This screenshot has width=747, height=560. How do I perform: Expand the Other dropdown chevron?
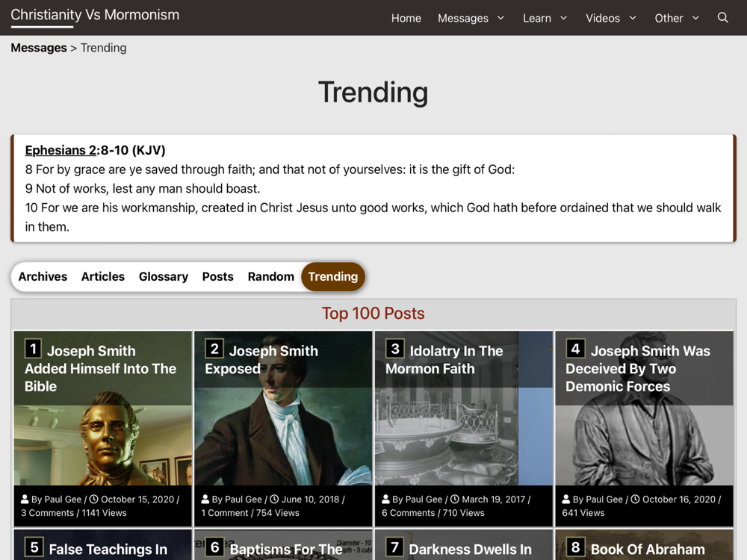(695, 18)
